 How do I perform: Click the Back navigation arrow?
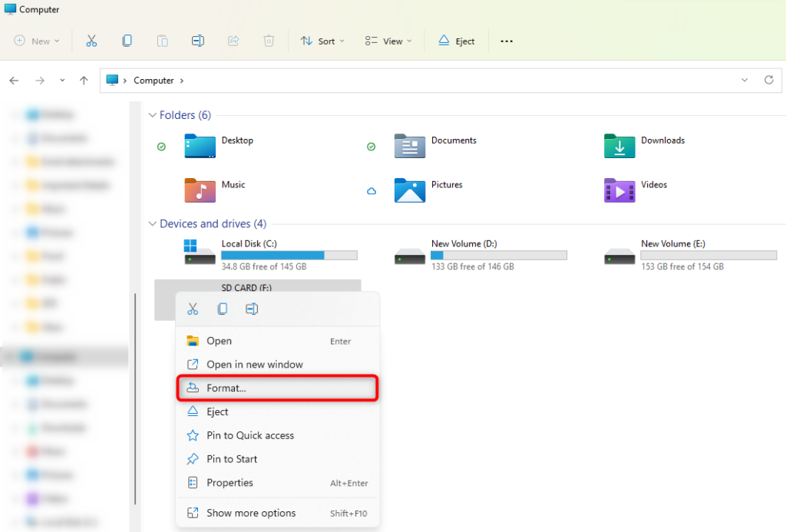click(x=14, y=80)
